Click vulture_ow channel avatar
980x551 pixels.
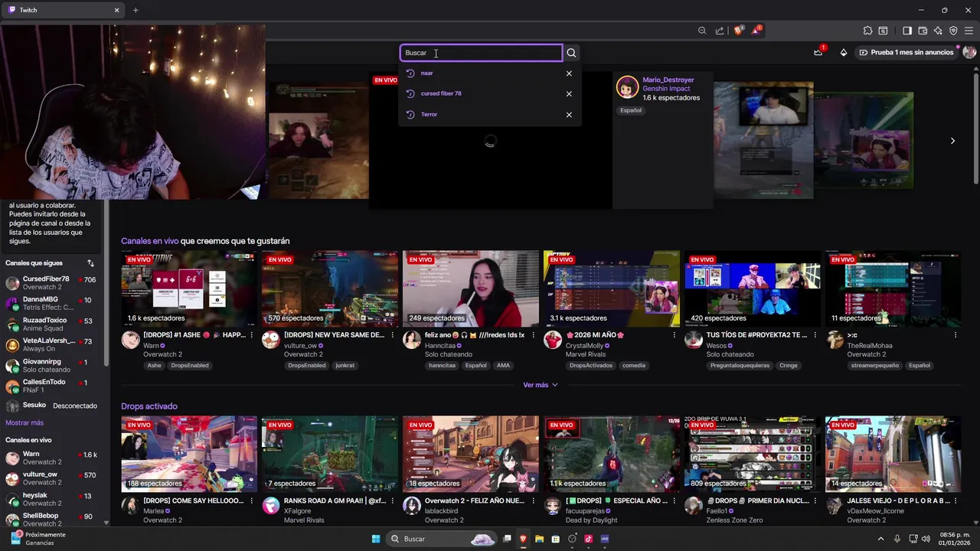[271, 341]
